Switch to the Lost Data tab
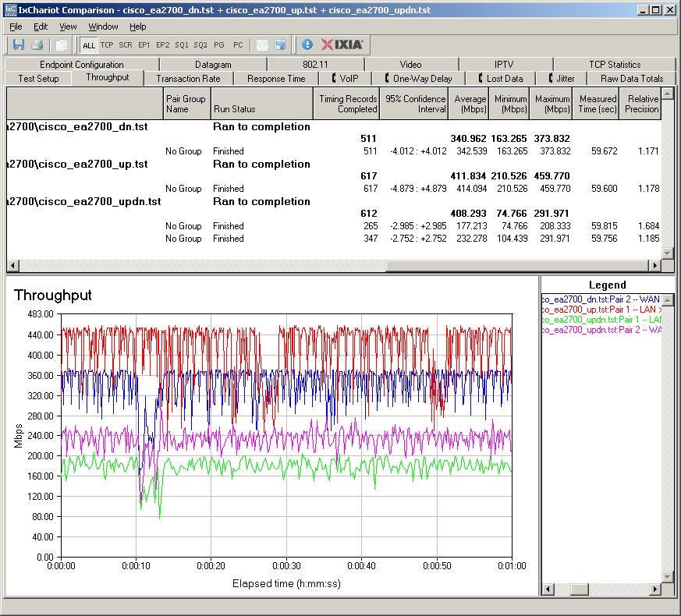This screenshot has height=616, width=681. pos(500,79)
